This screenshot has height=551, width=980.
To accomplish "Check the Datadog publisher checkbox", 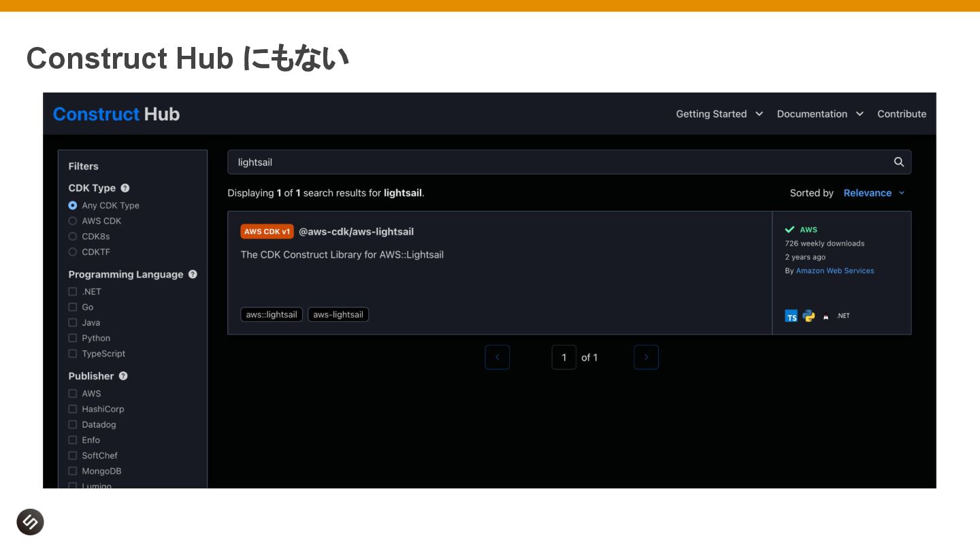I will click(72, 424).
